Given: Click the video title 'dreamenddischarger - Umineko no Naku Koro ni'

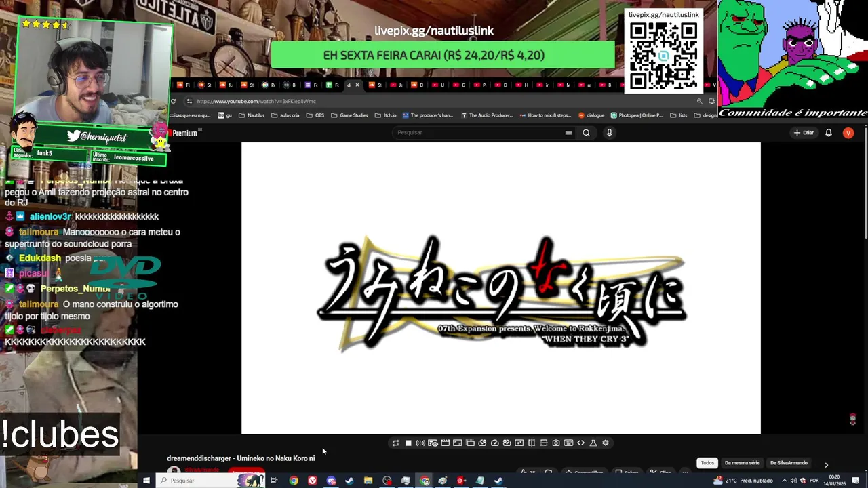Looking at the screenshot, I should click(241, 458).
